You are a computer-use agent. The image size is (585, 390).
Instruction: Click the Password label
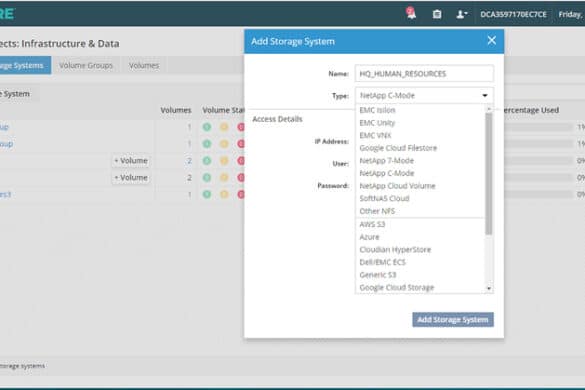(x=333, y=185)
